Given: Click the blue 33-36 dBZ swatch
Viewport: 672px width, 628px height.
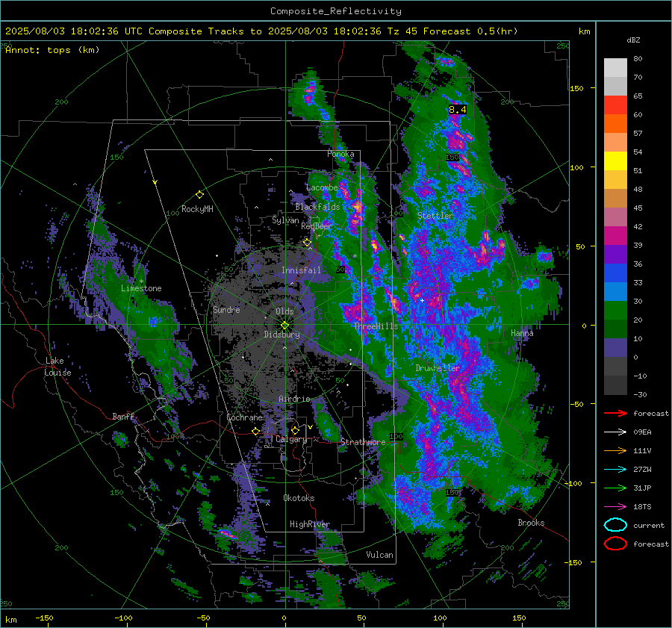Looking at the screenshot, I should click(615, 273).
